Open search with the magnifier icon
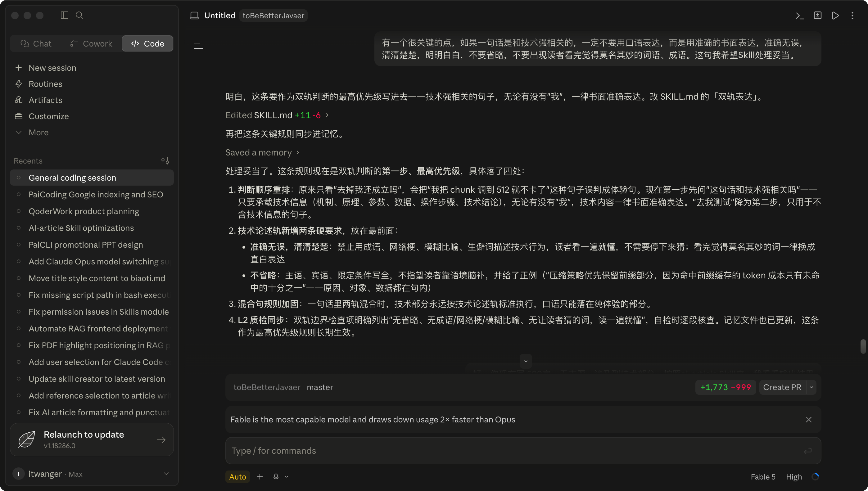 [79, 15]
